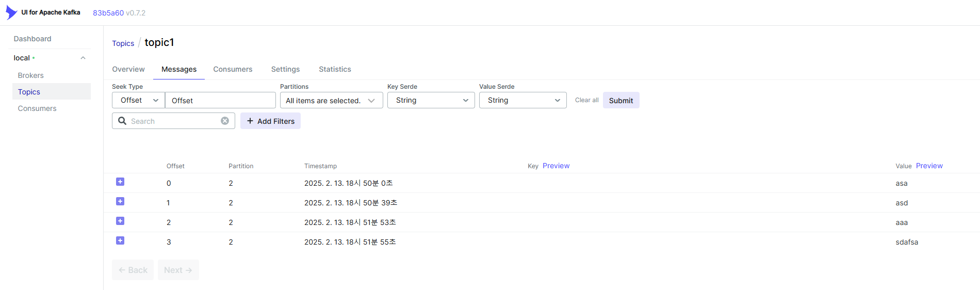Click the Offset value input field
This screenshot has width=980, height=290.
[220, 100]
